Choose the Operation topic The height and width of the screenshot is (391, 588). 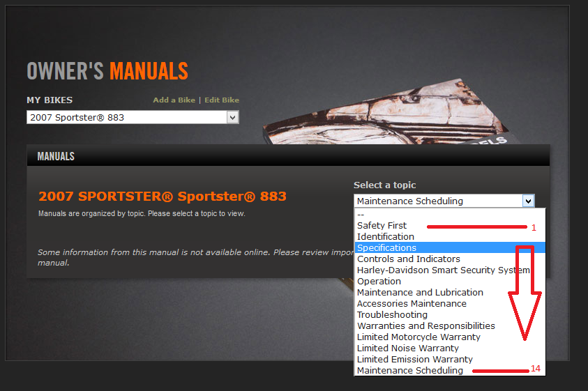pyautogui.click(x=379, y=282)
